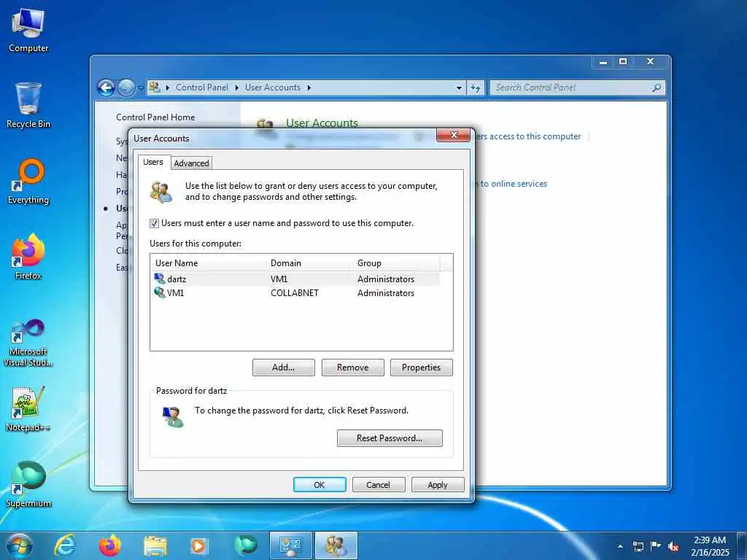This screenshot has height=560, width=747.
Task: Open Properties for the selected user
Action: tap(421, 367)
